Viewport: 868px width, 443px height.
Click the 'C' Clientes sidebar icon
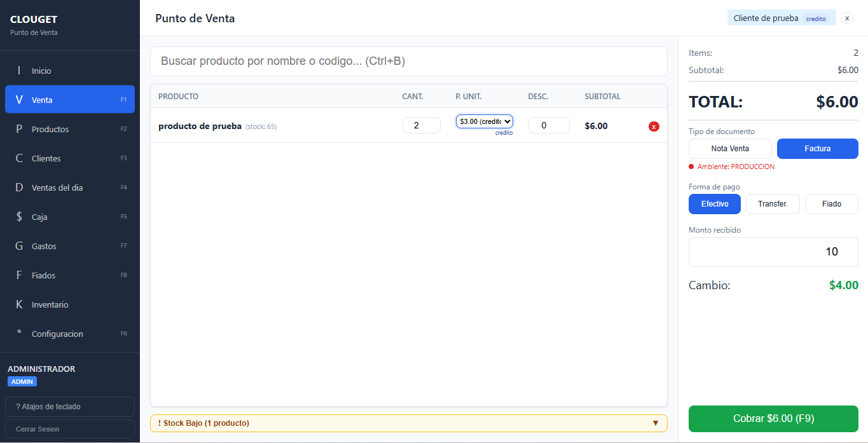pyautogui.click(x=19, y=158)
